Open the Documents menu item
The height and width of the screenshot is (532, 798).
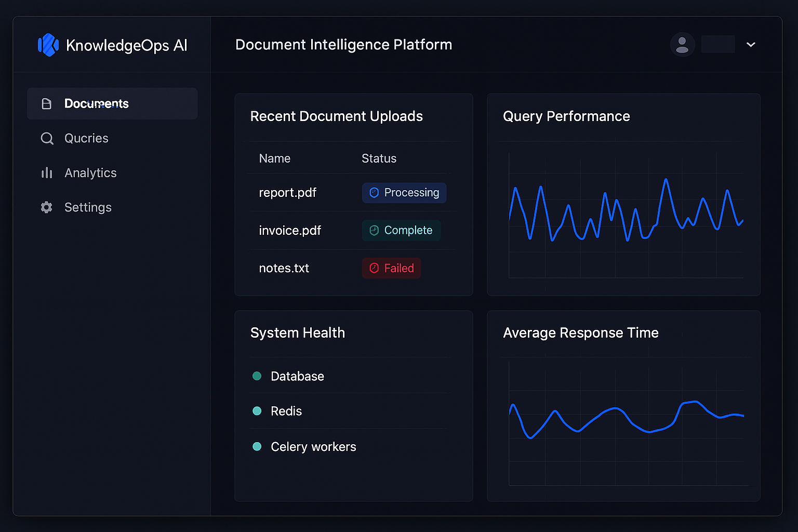[112, 103]
